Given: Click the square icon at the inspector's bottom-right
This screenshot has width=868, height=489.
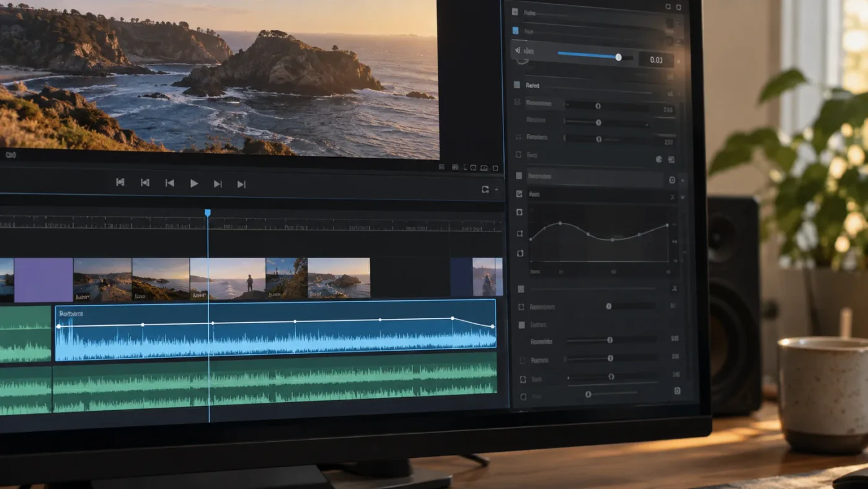Looking at the screenshot, I should click(x=677, y=391).
